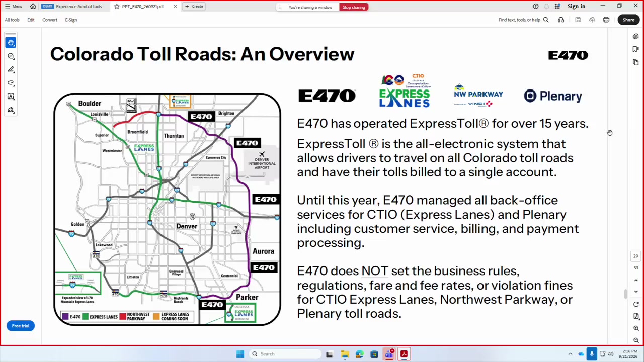The width and height of the screenshot is (644, 362).
Task: Open the notifications bell
Action: pyautogui.click(x=546, y=6)
